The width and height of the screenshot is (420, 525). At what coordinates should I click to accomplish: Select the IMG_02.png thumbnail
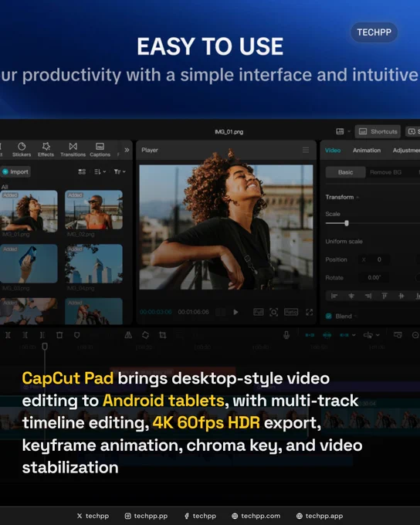point(93,210)
